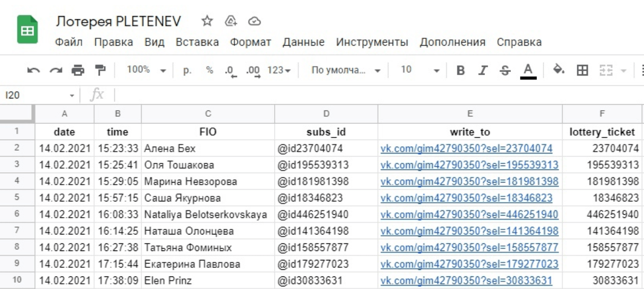The image size is (644, 289).
Task: Undo the last action
Action: point(34,70)
